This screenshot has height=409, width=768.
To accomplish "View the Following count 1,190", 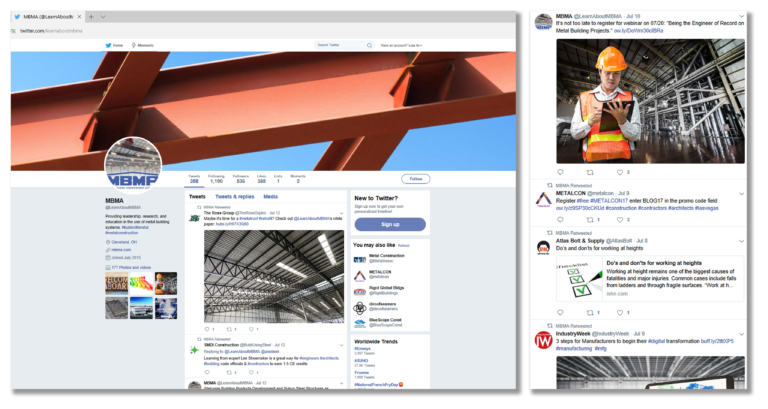I will pyautogui.click(x=216, y=179).
